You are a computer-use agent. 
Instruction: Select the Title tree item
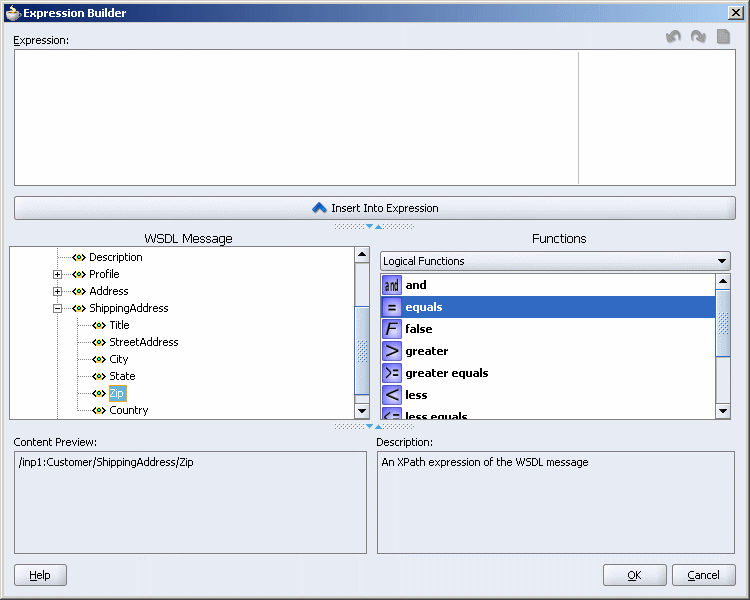point(119,325)
